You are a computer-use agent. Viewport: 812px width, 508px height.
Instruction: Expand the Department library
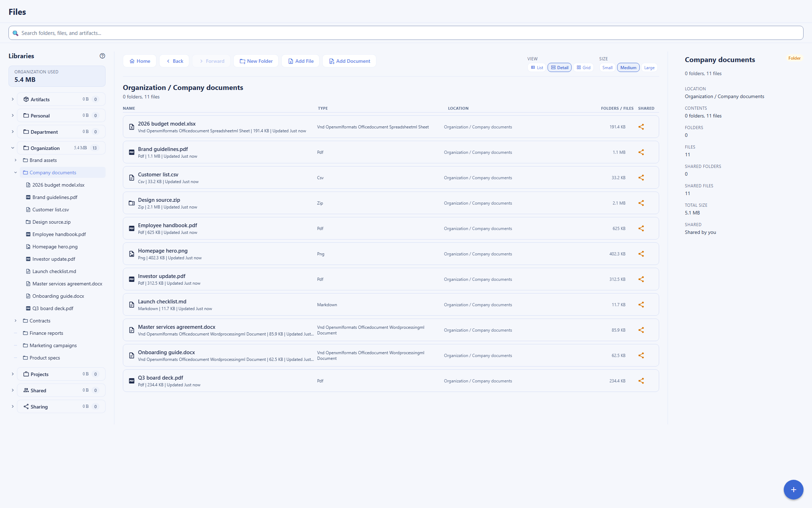point(13,132)
